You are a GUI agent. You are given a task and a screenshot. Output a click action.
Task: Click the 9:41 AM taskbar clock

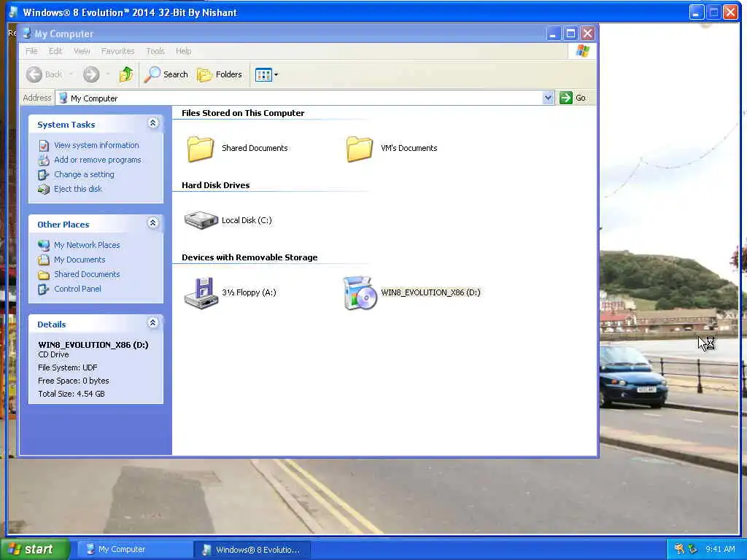point(720,549)
